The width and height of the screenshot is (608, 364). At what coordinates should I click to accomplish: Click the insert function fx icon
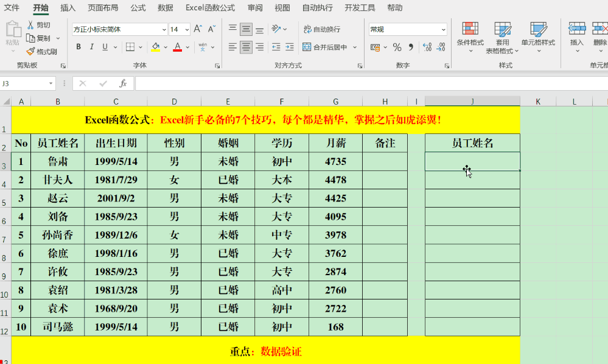(123, 83)
